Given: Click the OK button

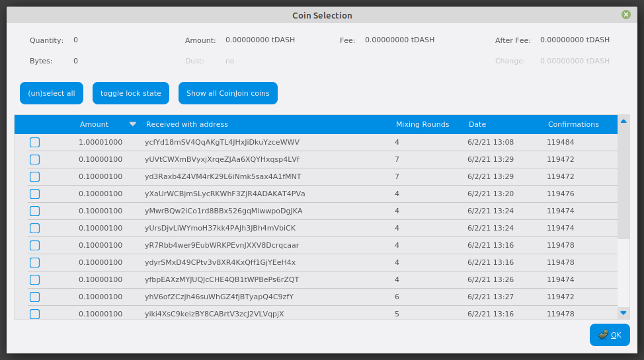Looking at the screenshot, I should pyautogui.click(x=610, y=335).
